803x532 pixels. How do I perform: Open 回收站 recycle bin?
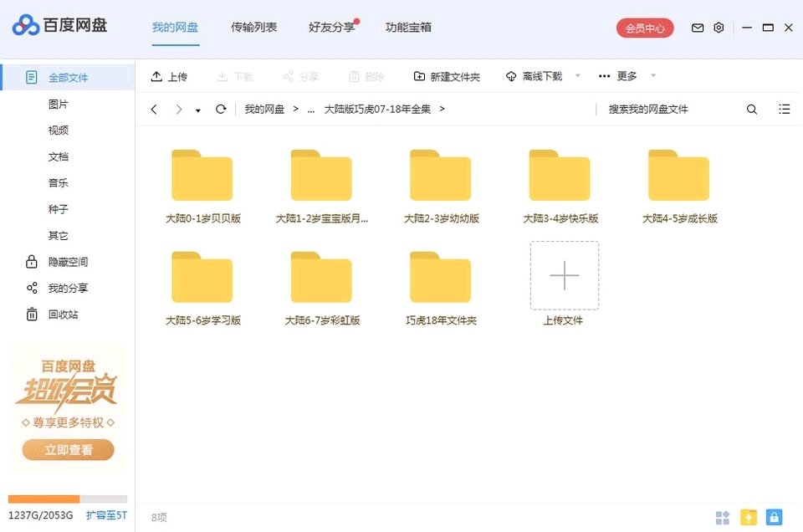click(52, 315)
